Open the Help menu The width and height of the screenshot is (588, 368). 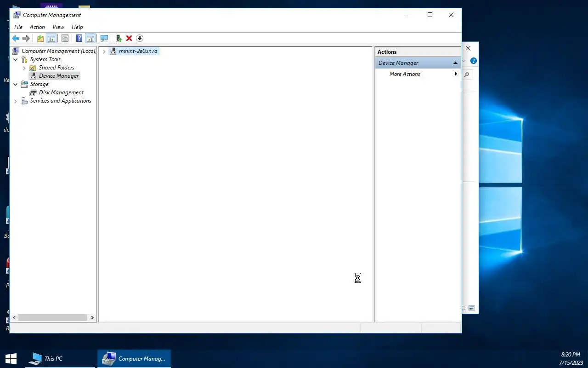pos(77,27)
